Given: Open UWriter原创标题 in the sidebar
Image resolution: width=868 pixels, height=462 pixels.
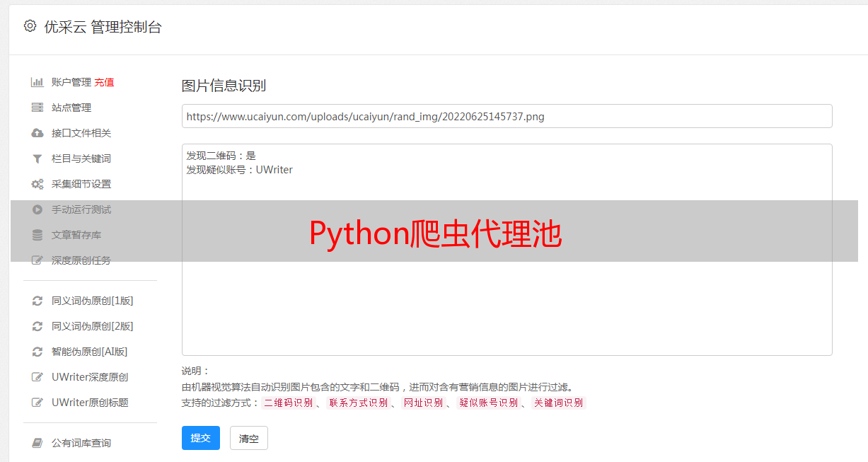Looking at the screenshot, I should (x=90, y=403).
